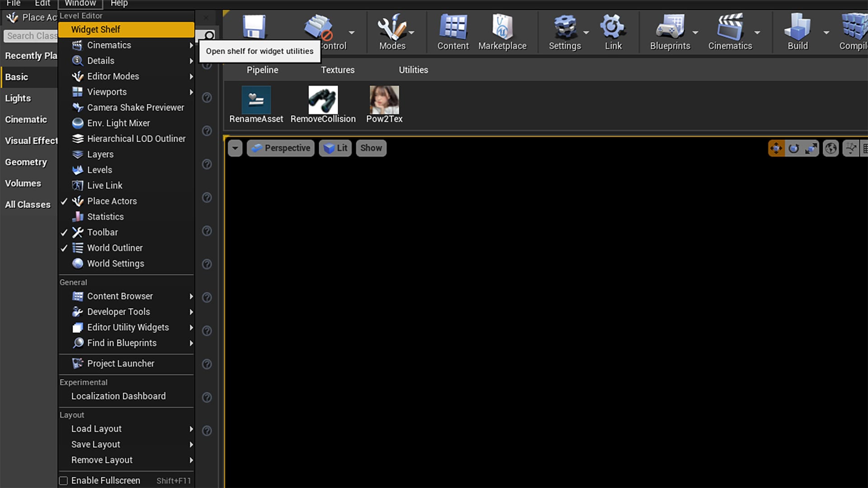This screenshot has height=488, width=868.
Task: Run the RenameAsset utility widget
Action: pyautogui.click(x=256, y=100)
